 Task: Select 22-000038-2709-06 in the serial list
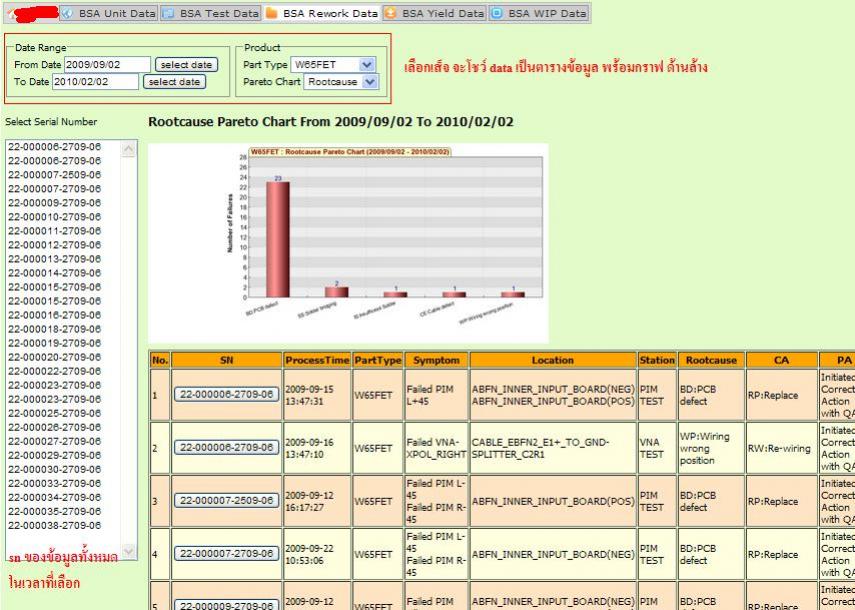pos(55,526)
